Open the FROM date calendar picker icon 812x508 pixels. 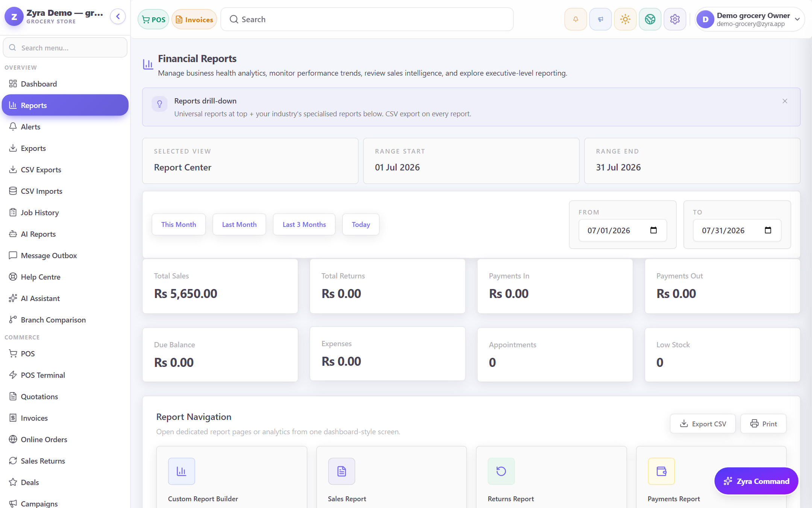coord(653,230)
